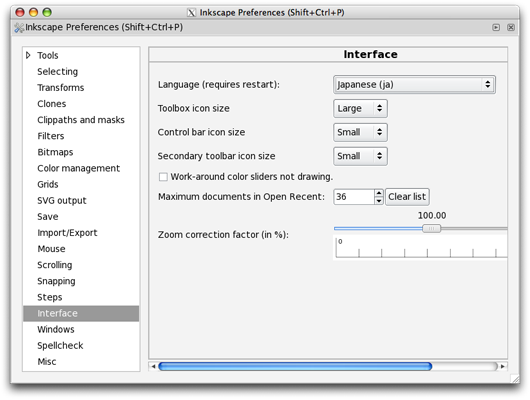
Task: Open Import/Export preferences
Action: 67,233
